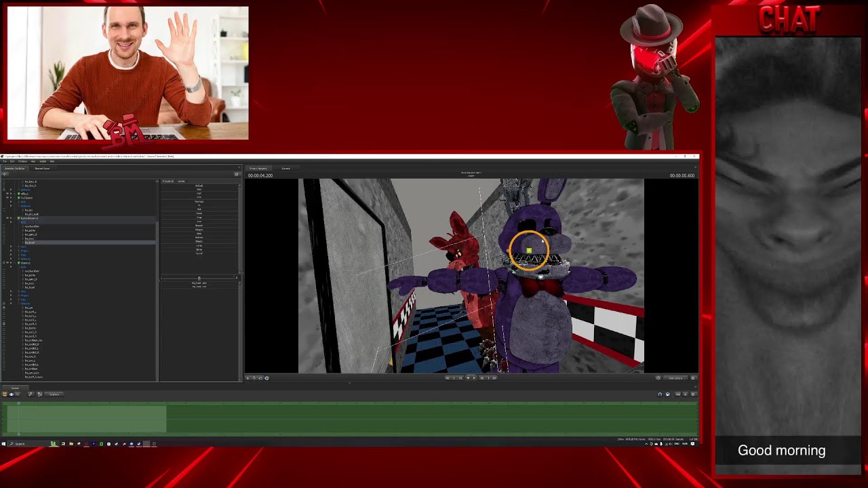Step one frame forward button
The width and height of the screenshot is (868, 488).
point(482,378)
